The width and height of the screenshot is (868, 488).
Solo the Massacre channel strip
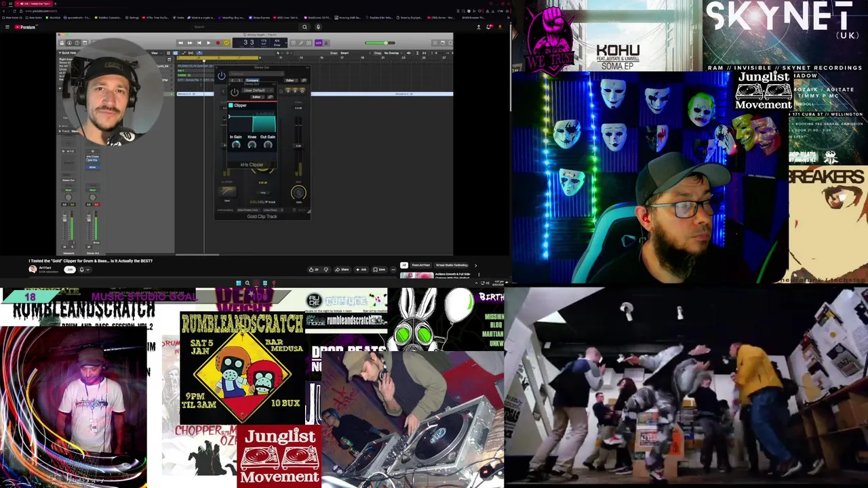pos(73,247)
